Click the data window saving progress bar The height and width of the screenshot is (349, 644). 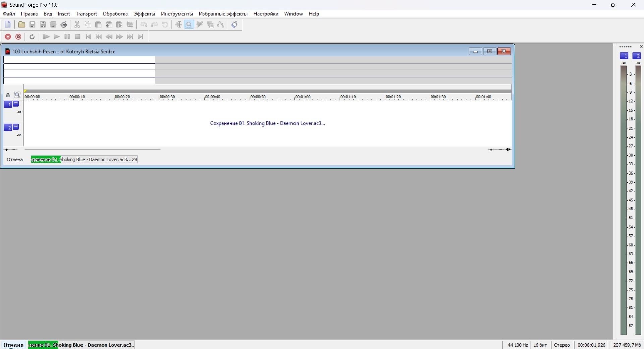tap(84, 160)
